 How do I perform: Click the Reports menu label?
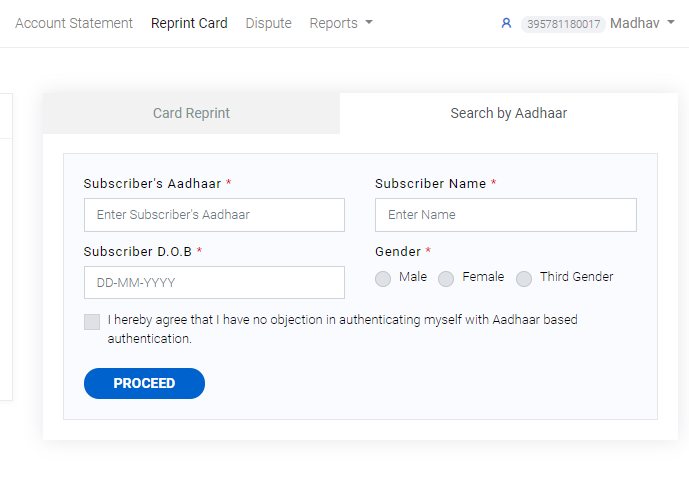click(334, 23)
